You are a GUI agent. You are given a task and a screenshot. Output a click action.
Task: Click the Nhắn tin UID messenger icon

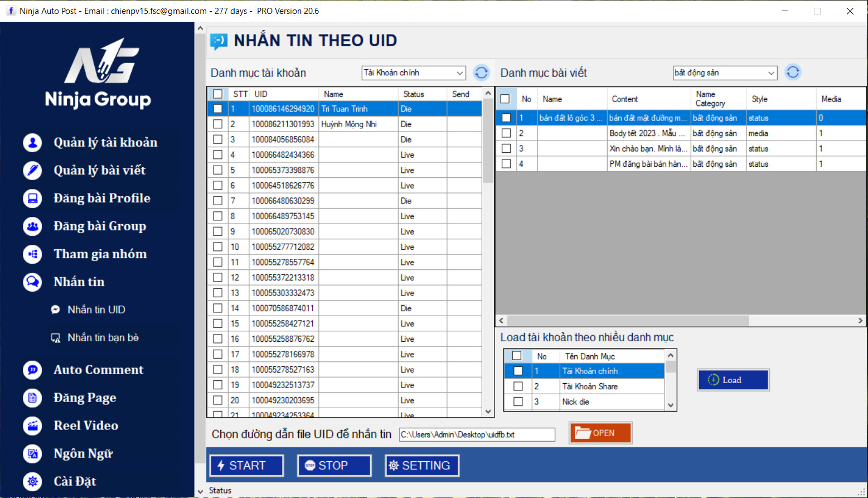click(x=55, y=310)
